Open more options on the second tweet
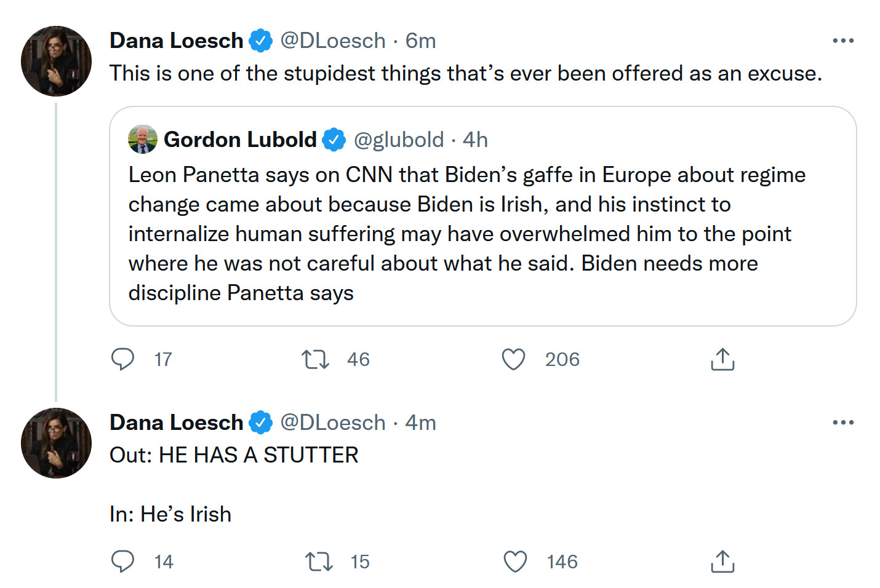Image resolution: width=880 pixels, height=588 pixels. click(x=842, y=423)
